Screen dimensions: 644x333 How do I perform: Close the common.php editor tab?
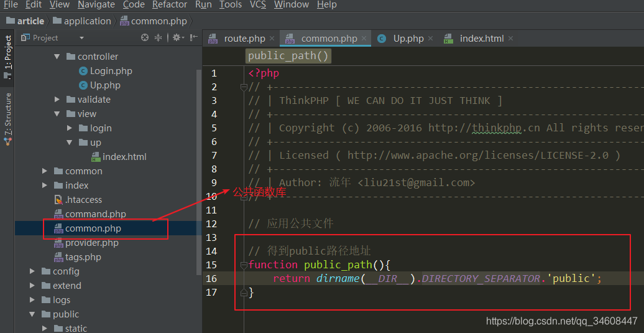(x=364, y=39)
